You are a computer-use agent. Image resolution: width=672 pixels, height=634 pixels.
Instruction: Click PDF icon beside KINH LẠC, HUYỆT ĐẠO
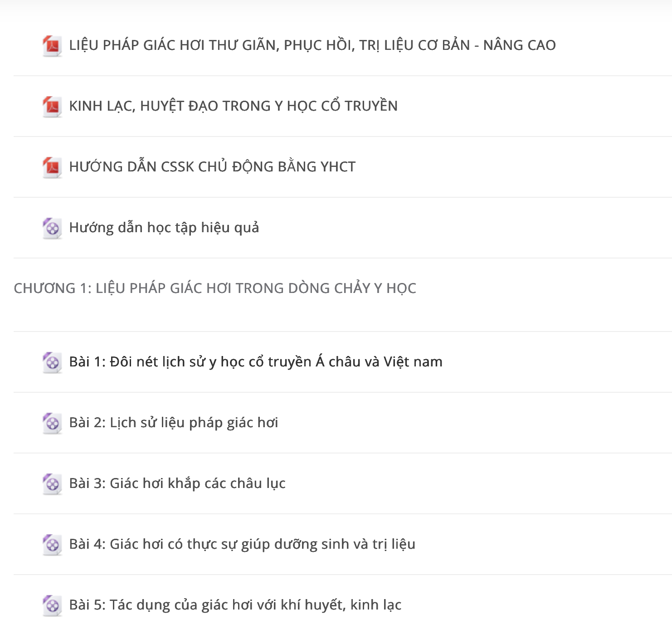coord(52,107)
